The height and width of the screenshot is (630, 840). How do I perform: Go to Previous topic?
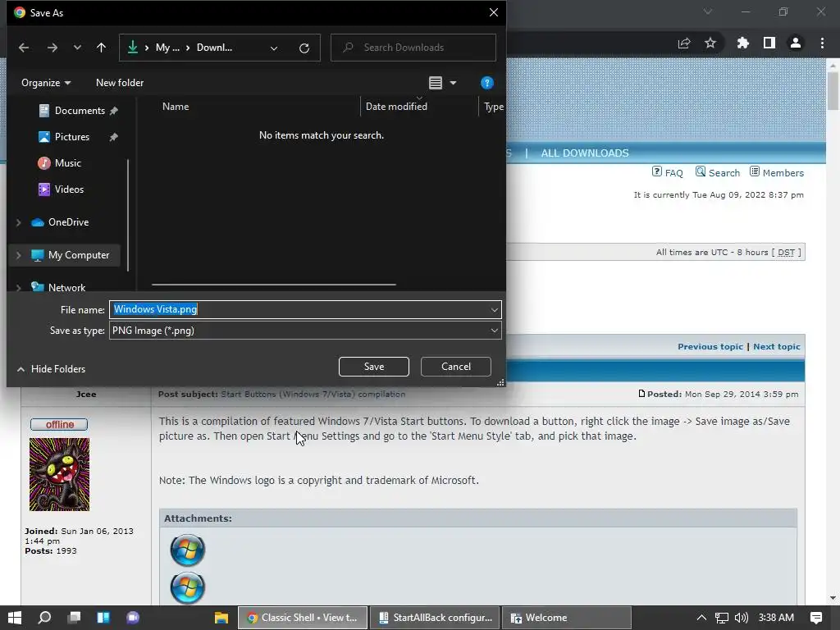click(x=710, y=347)
